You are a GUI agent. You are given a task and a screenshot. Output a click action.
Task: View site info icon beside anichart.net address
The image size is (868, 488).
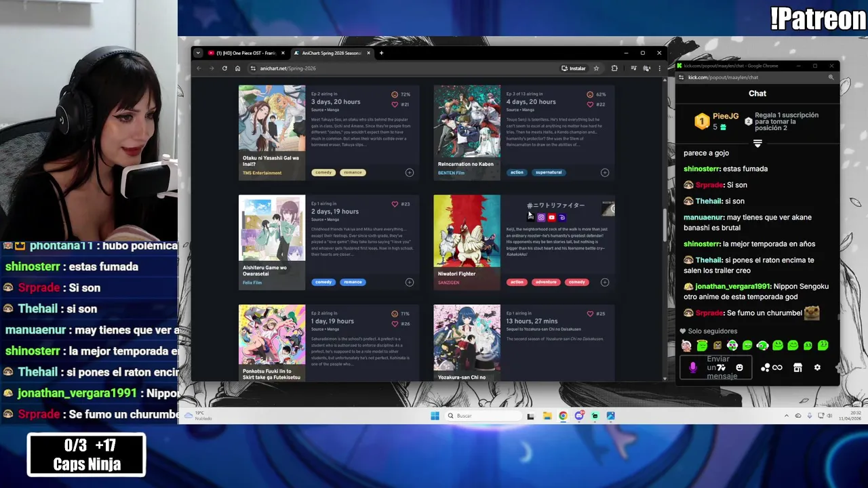click(253, 68)
